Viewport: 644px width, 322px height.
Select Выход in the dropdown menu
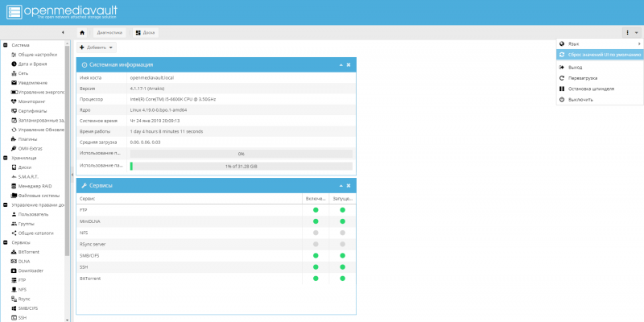(575, 68)
